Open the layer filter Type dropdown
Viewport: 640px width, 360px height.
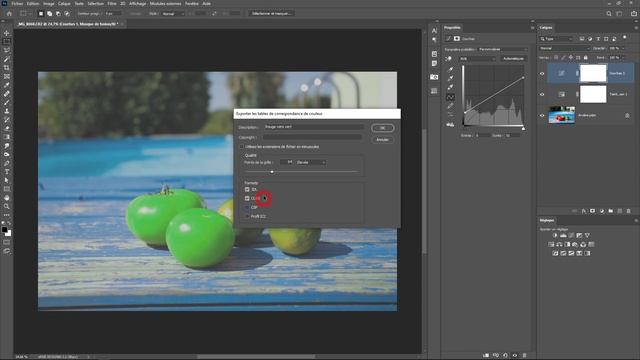pyautogui.click(x=557, y=39)
